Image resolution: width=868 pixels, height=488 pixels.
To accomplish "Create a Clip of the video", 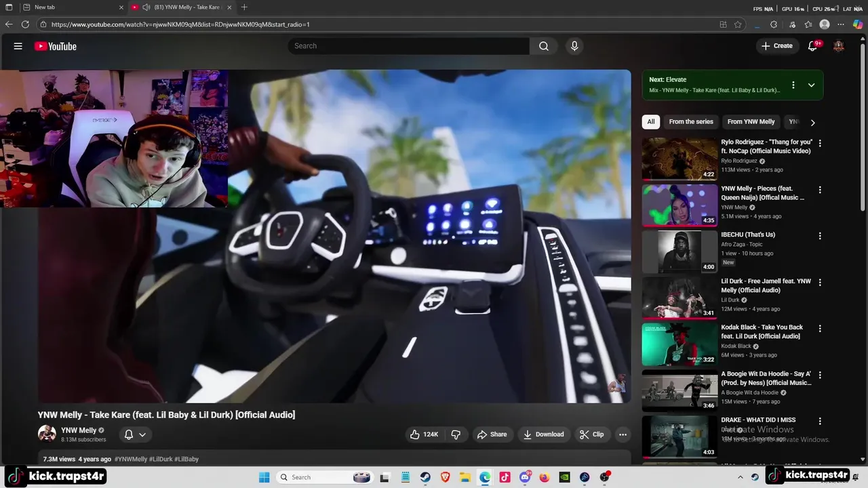I will pyautogui.click(x=591, y=434).
